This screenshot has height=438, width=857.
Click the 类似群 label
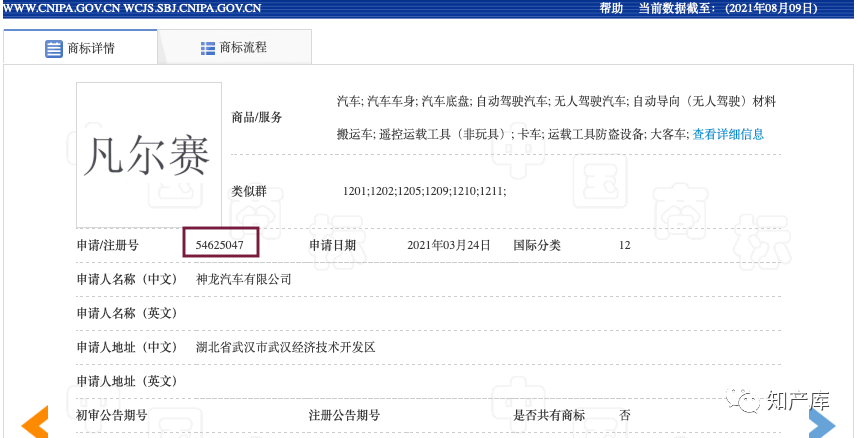pos(250,191)
